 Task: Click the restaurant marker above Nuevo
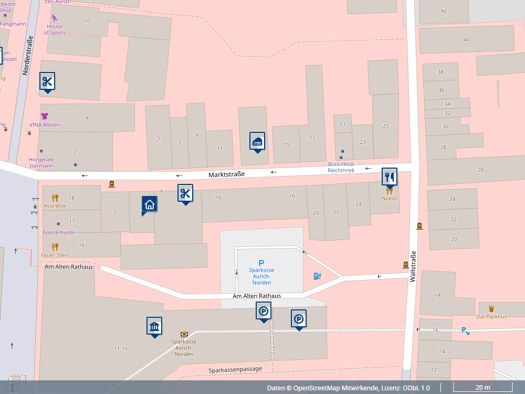[x=389, y=178]
